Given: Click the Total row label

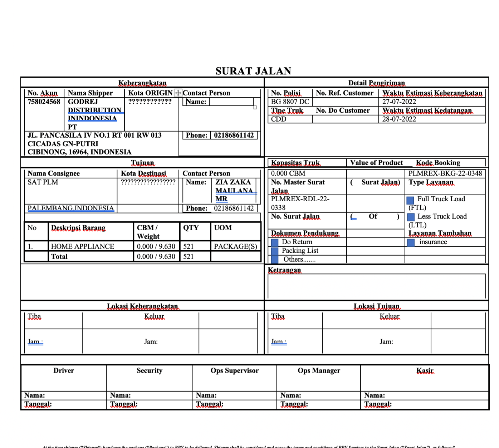Looking at the screenshot, I should point(59,256).
